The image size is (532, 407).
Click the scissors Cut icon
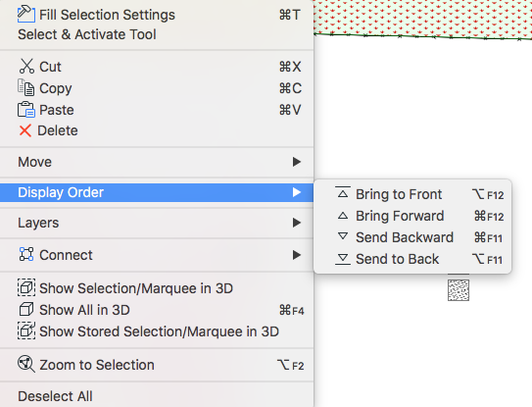tap(26, 67)
